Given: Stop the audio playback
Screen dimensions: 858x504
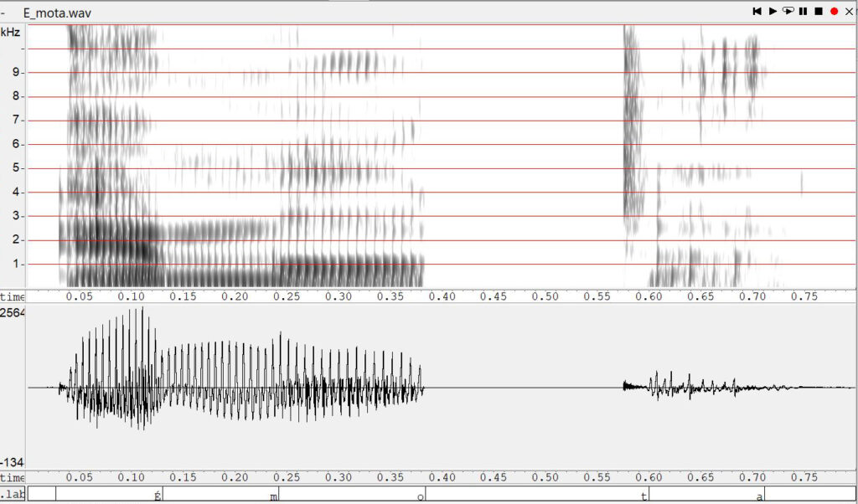Looking at the screenshot, I should [818, 11].
